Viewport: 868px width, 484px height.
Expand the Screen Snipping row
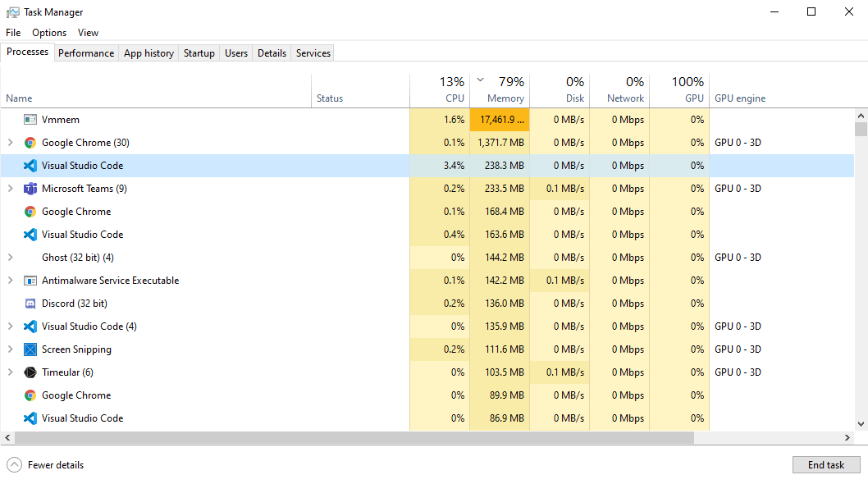pyautogui.click(x=10, y=349)
